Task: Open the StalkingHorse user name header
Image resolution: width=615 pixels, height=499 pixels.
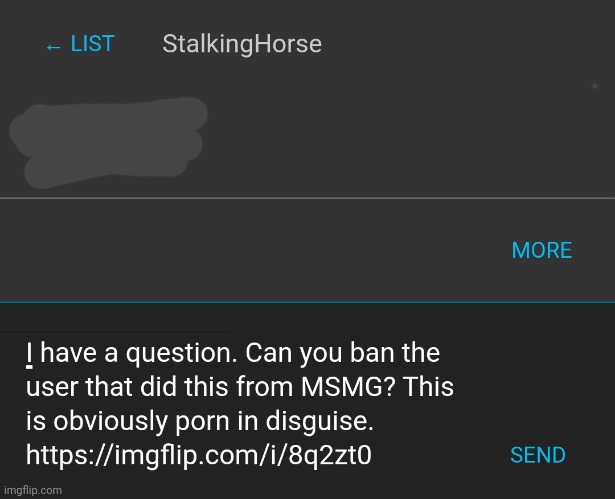Action: [241, 45]
